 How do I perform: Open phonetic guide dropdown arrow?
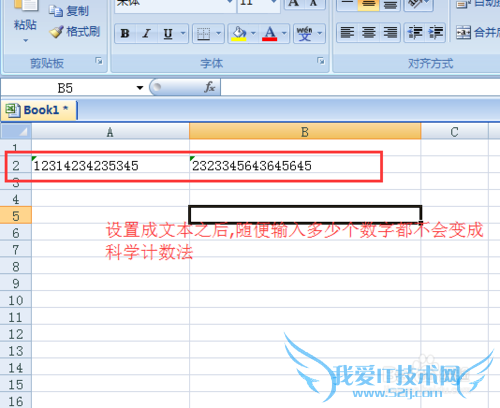pos(320,33)
